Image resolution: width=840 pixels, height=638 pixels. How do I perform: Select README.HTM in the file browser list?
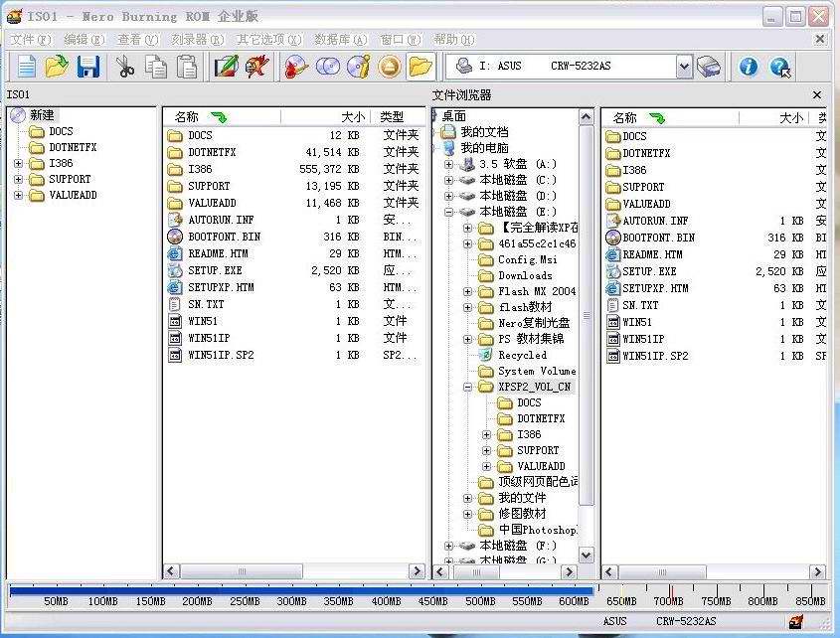tap(652, 254)
